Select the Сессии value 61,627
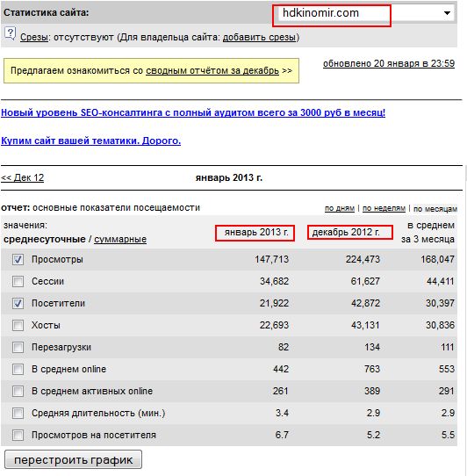Screen dimensions: 467x476 click(365, 281)
